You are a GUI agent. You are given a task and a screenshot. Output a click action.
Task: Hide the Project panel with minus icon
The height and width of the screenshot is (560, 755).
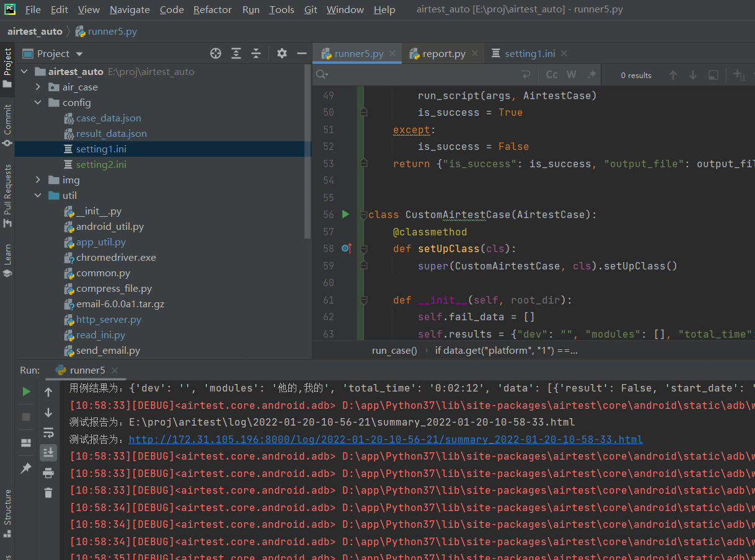click(302, 53)
